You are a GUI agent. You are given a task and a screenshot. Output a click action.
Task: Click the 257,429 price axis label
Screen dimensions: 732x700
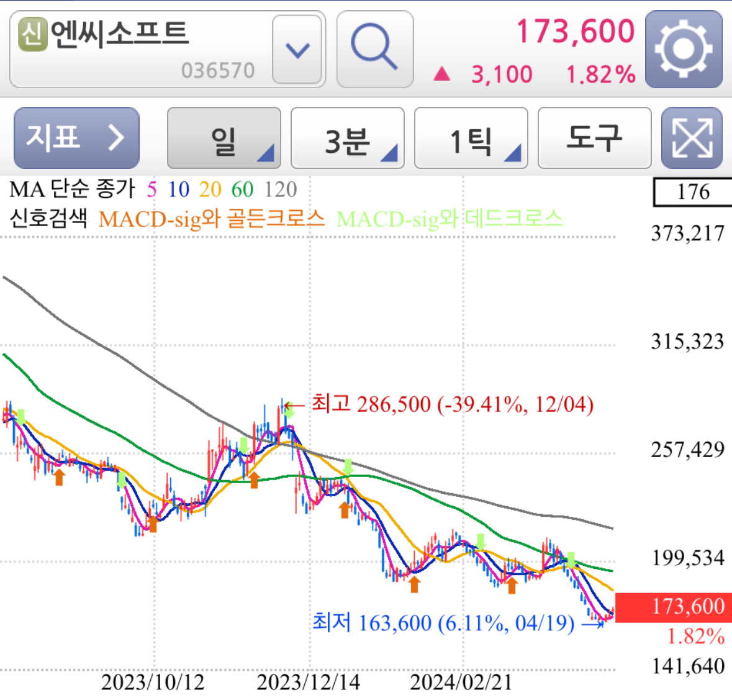pyautogui.click(x=688, y=450)
